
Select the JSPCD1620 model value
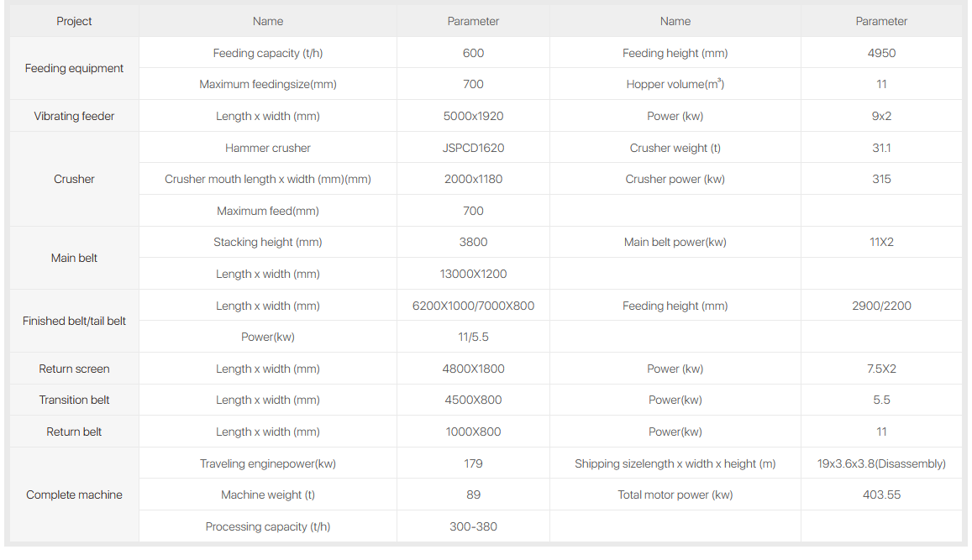click(x=473, y=148)
